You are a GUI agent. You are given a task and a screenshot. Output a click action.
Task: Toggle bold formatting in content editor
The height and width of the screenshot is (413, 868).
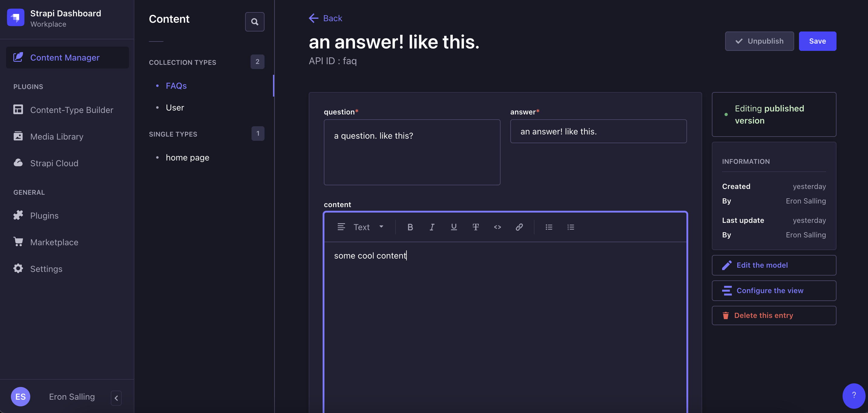[410, 227]
